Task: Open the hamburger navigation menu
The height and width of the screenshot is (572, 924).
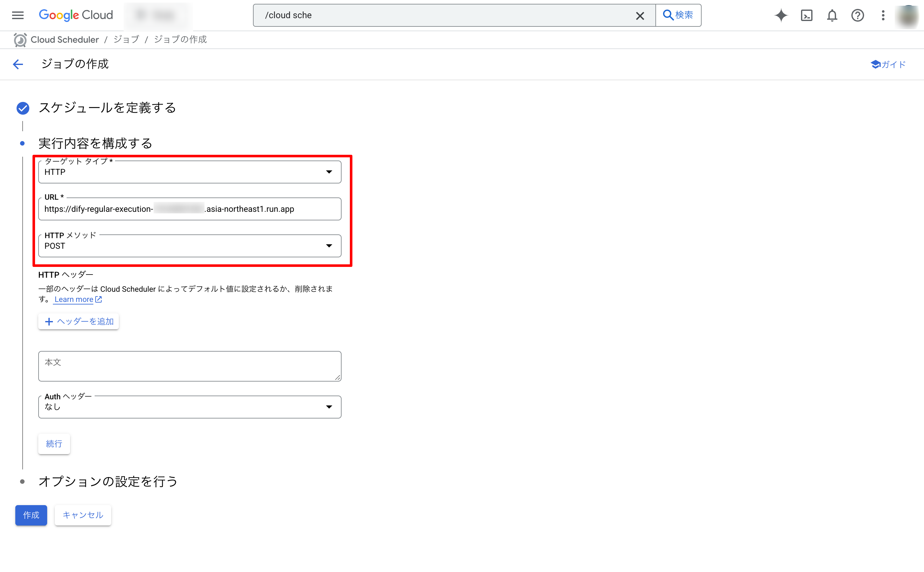Action: 18,15
